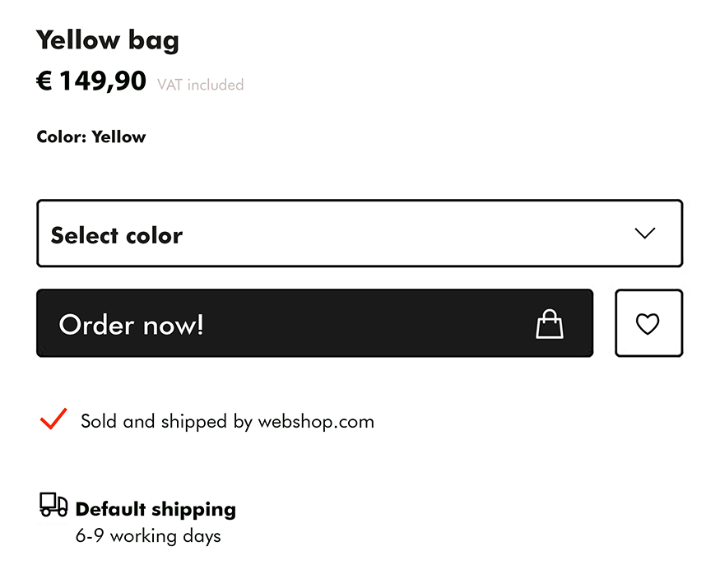Click the word bag in title
Viewport: 706px width, 588px height.
coord(154,42)
